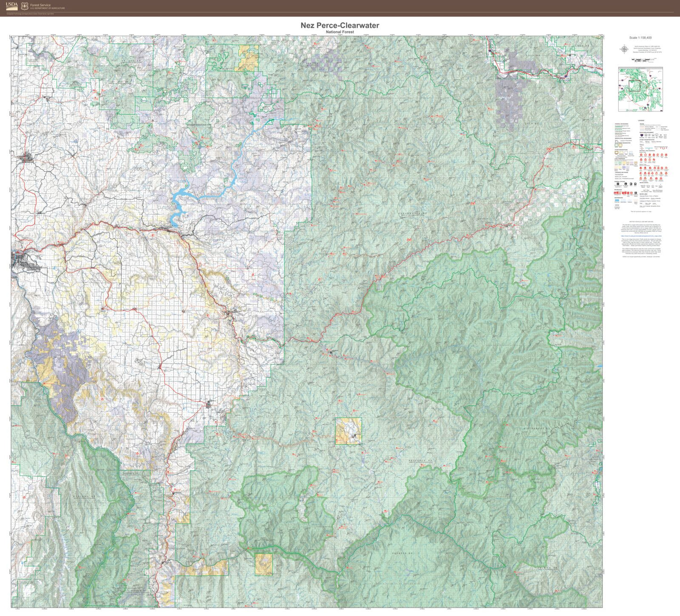
Task: Click the inset overview map thumbnail
Action: pyautogui.click(x=641, y=89)
